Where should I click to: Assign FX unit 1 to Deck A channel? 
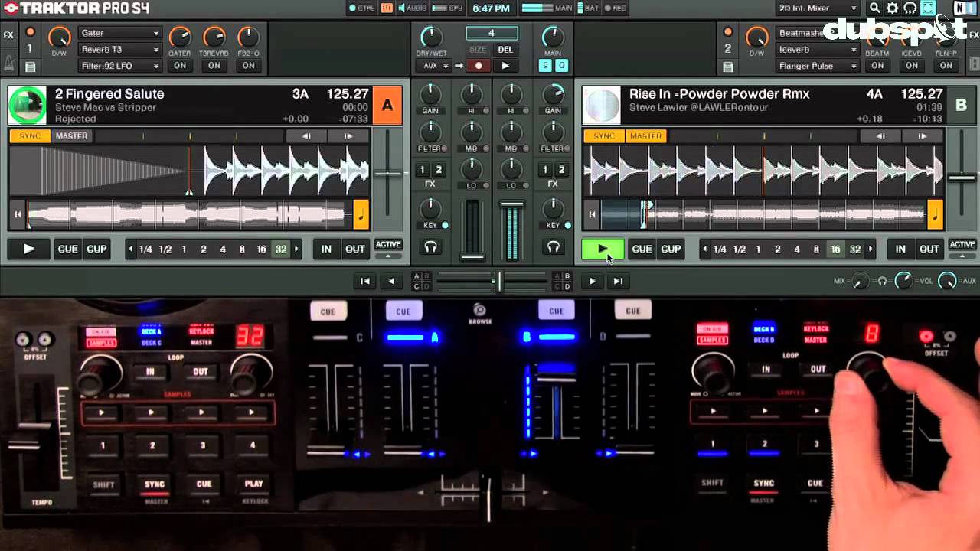[x=422, y=170]
